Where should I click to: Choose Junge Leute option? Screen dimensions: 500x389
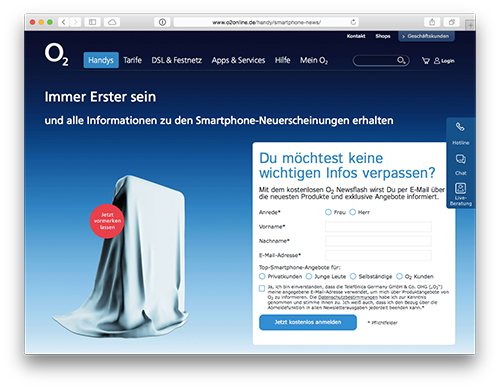309,276
